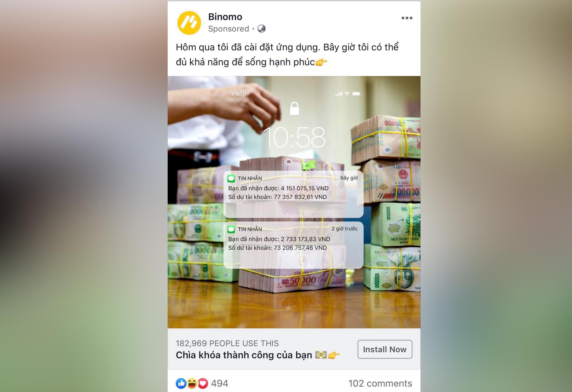The height and width of the screenshot is (392, 572).
Task: Click the lock icon in ad image
Action: pyautogui.click(x=294, y=108)
